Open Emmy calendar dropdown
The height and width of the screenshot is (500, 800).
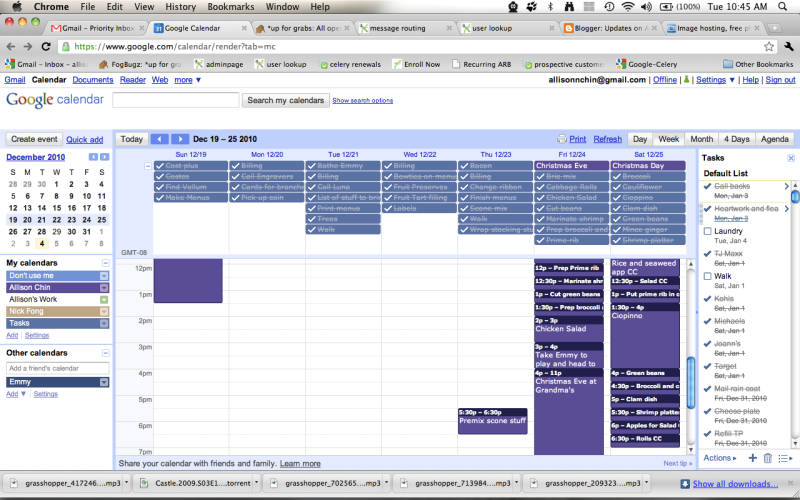click(104, 382)
